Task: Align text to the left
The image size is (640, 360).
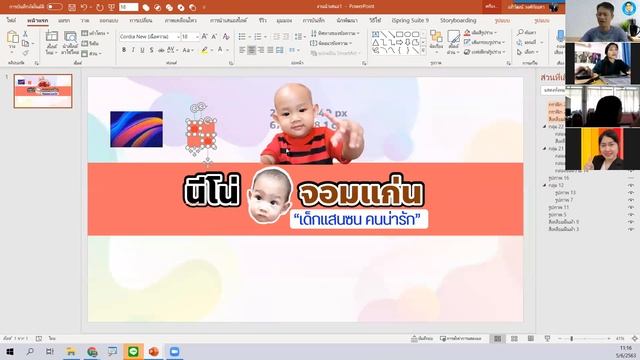Action: (x=242, y=50)
